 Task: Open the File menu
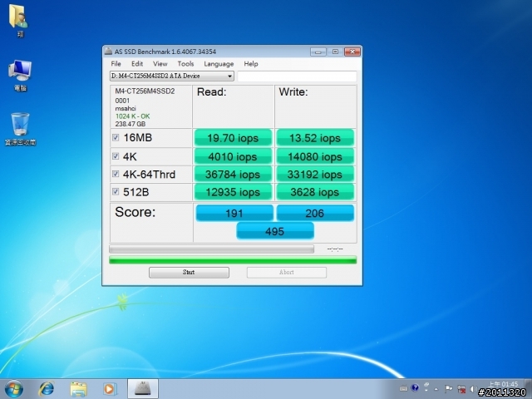(116, 64)
